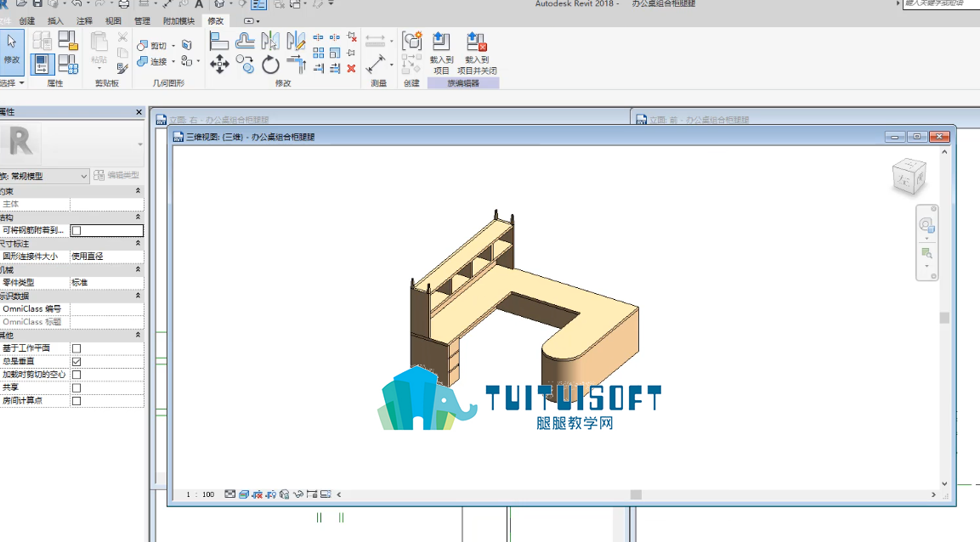Click the 1 : 100 view scale
Screen dimensions: 980x542
tap(200, 494)
